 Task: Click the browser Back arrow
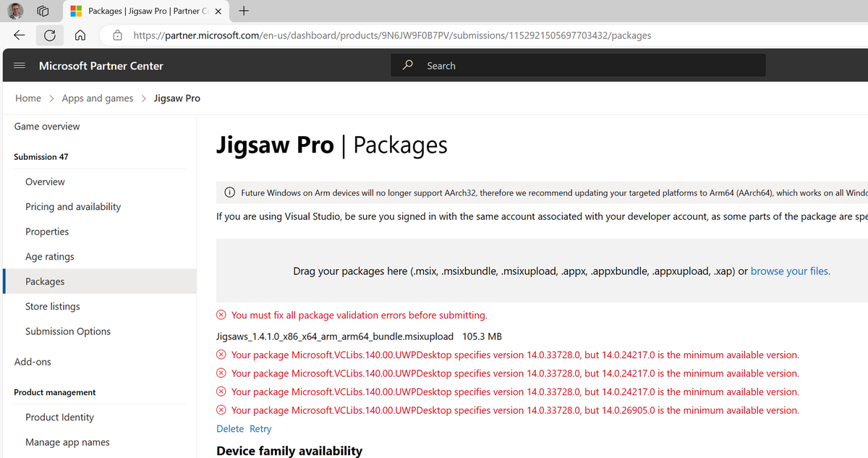pyautogui.click(x=20, y=35)
